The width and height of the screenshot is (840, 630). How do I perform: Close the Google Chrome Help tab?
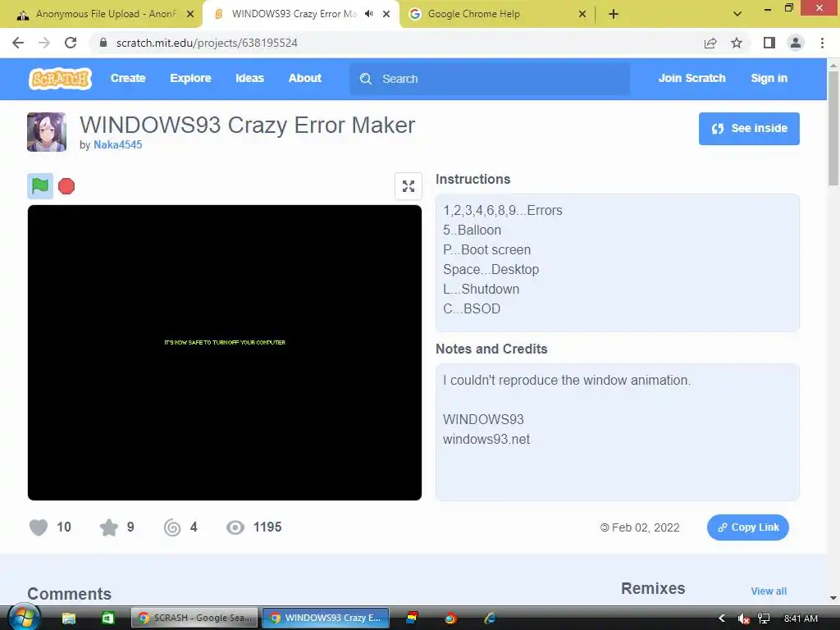click(x=582, y=14)
